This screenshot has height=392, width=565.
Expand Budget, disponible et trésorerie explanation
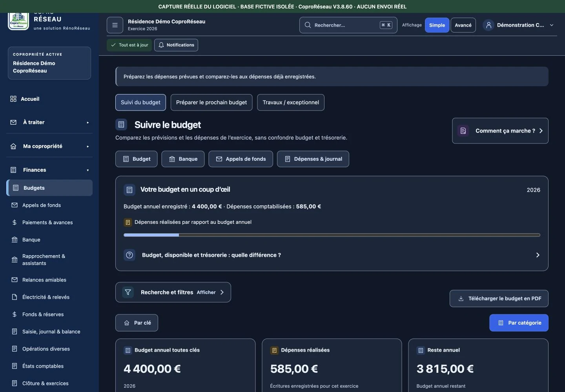(x=332, y=255)
